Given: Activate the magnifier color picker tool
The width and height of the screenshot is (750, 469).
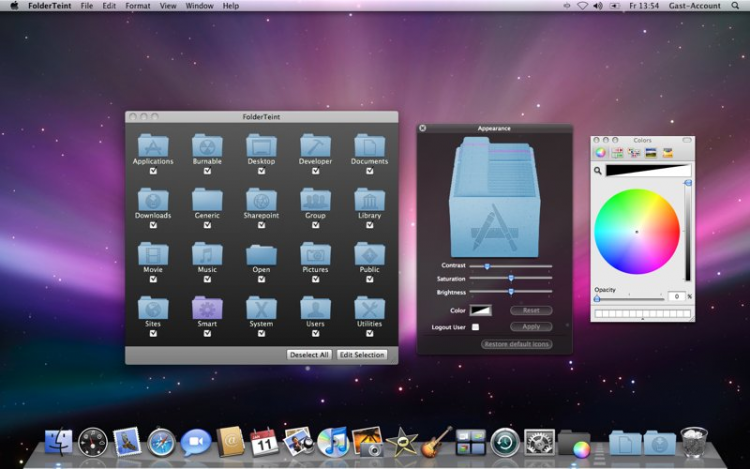Looking at the screenshot, I should [598, 171].
